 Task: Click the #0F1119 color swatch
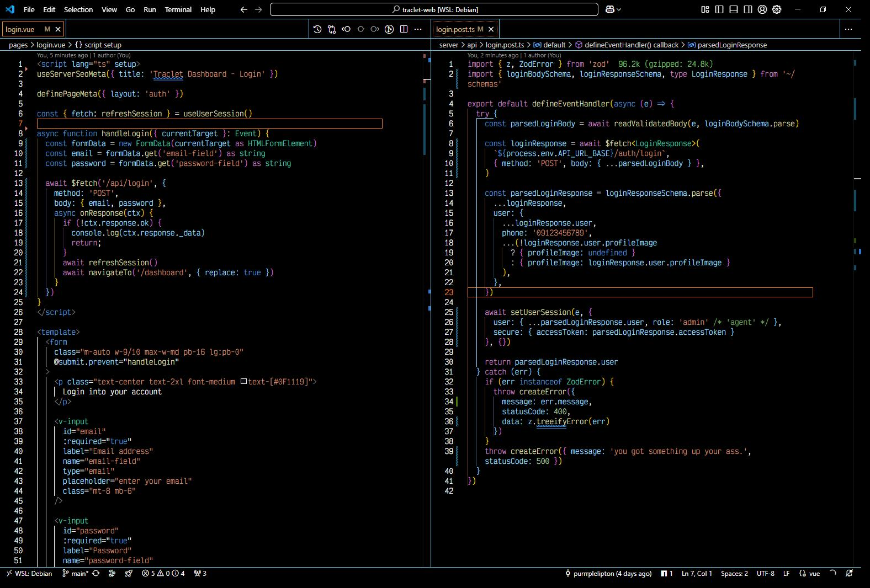(x=243, y=382)
